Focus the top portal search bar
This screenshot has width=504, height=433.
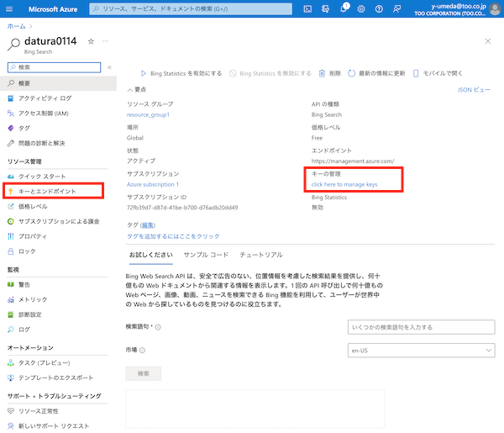click(191, 9)
